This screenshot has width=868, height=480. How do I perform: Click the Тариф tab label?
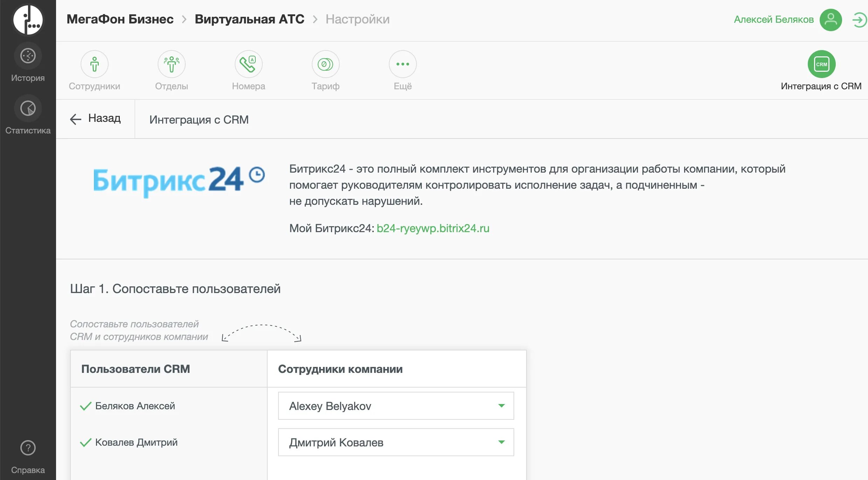[x=326, y=86]
